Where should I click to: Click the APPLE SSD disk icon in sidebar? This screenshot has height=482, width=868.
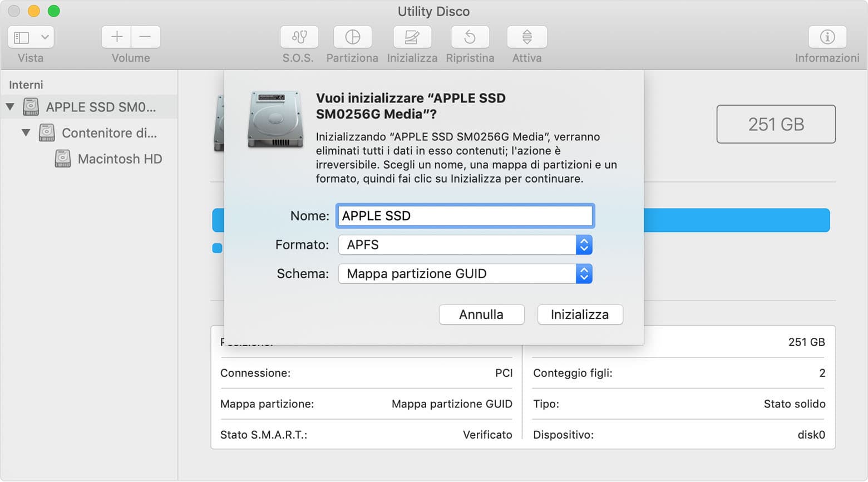pos(31,106)
